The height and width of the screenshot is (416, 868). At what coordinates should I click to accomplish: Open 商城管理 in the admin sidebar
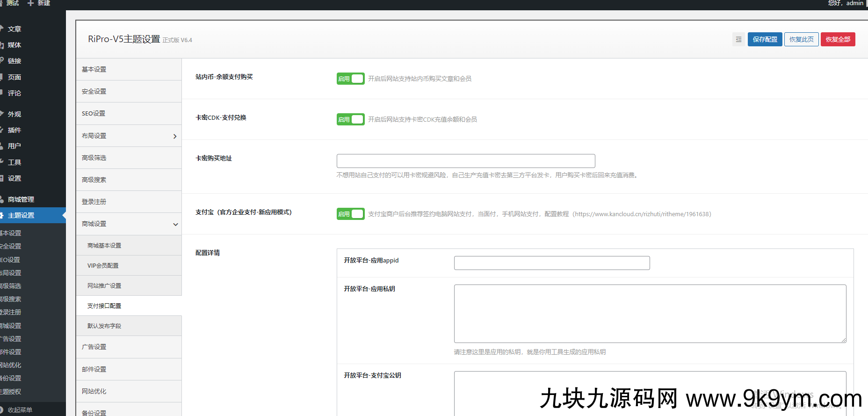point(21,199)
